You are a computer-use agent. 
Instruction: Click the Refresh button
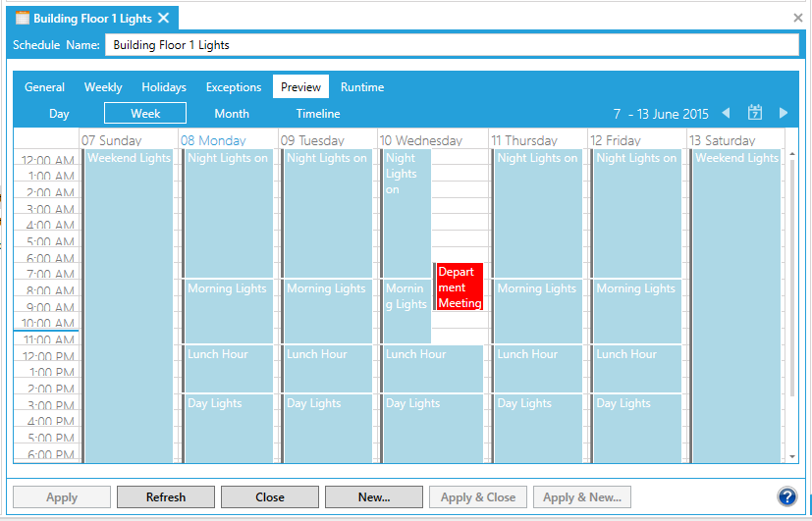click(166, 497)
